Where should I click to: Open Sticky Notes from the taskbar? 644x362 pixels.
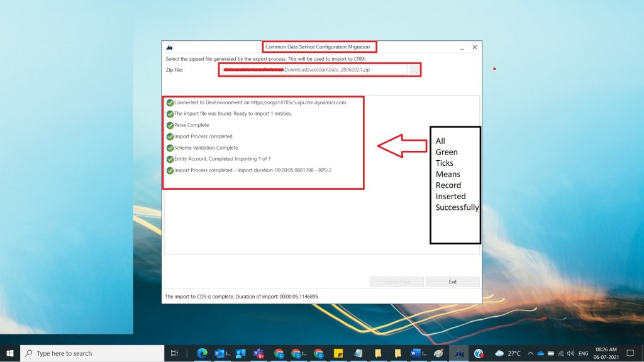pos(338,353)
